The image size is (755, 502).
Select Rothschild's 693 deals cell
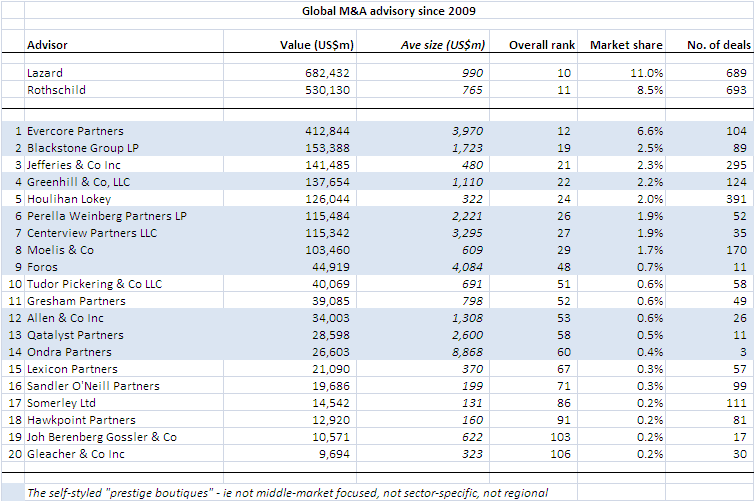point(733,89)
